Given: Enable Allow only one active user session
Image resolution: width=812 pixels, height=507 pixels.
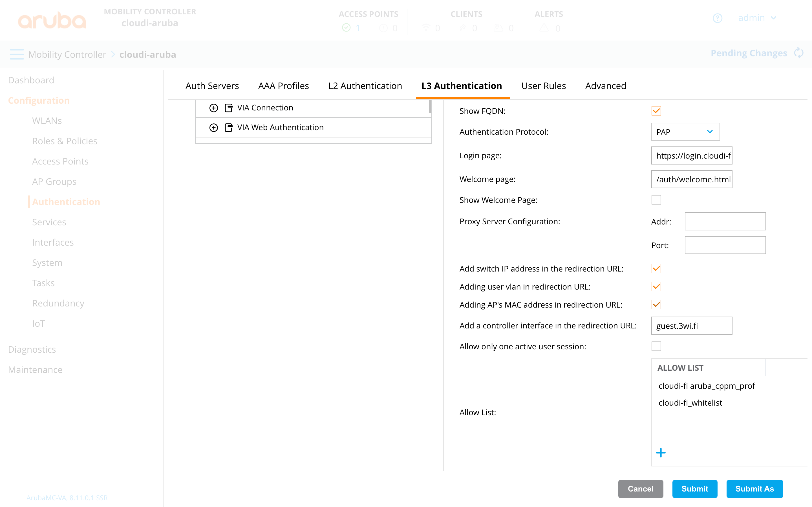Looking at the screenshot, I should click(x=656, y=346).
